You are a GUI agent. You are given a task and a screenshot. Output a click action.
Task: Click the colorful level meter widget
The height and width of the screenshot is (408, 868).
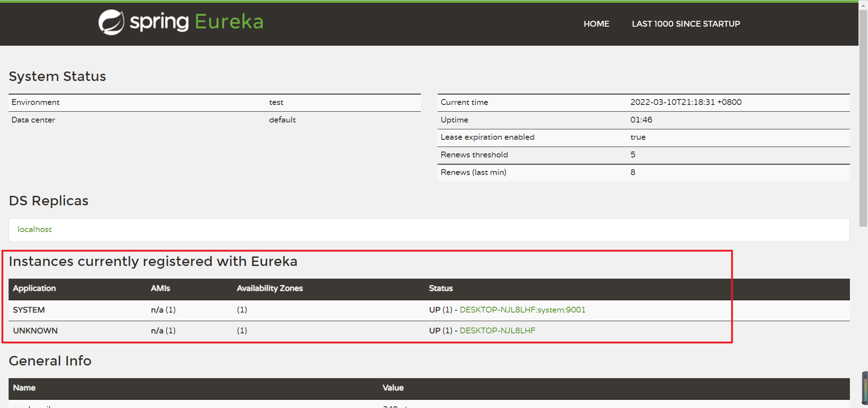click(865, 387)
